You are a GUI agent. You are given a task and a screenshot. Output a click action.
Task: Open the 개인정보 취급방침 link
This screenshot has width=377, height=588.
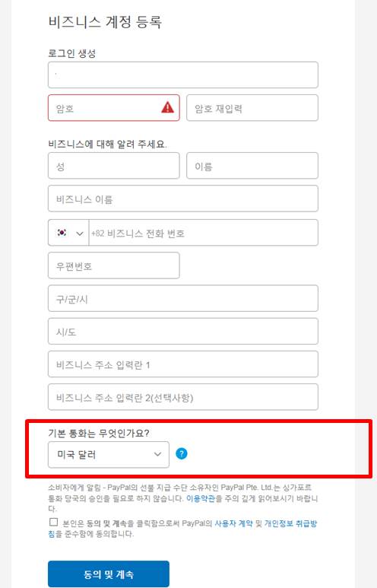point(291,523)
